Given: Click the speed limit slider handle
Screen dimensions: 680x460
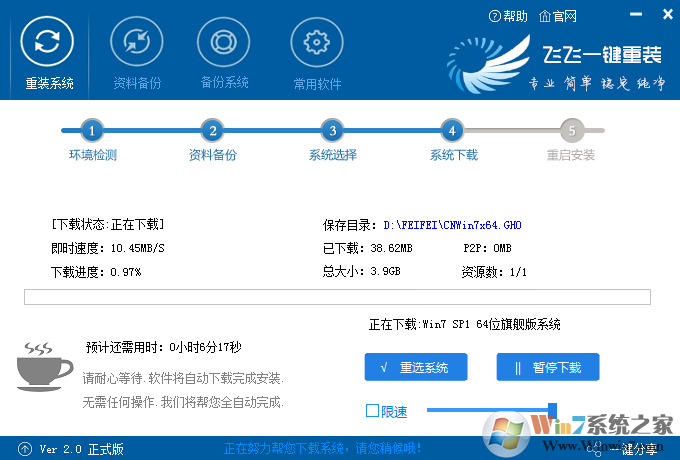Looking at the screenshot, I should point(552,409).
